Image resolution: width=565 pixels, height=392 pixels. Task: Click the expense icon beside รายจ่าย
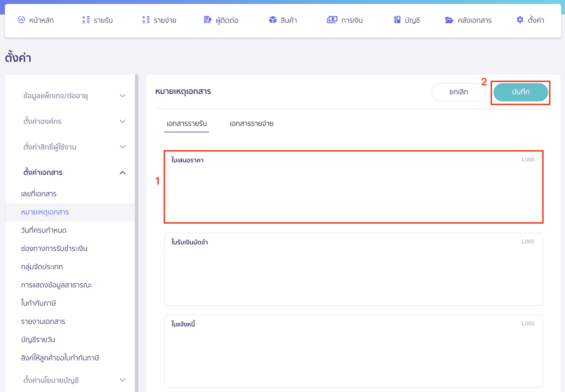click(x=146, y=20)
